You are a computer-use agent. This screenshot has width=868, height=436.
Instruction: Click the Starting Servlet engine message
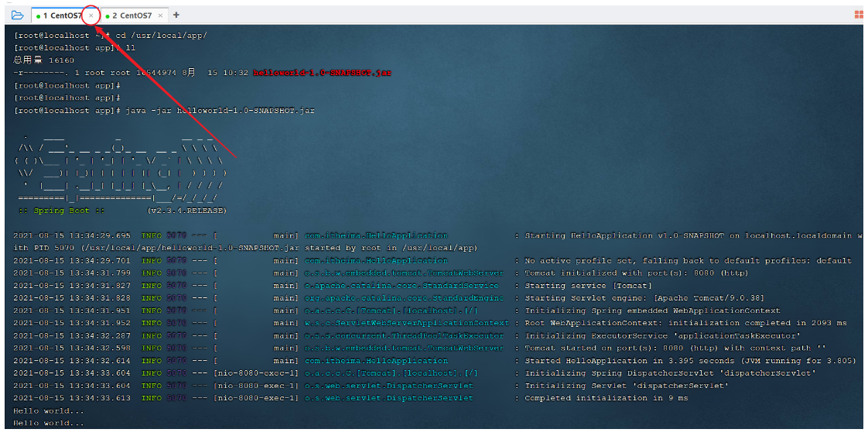pyautogui.click(x=644, y=298)
